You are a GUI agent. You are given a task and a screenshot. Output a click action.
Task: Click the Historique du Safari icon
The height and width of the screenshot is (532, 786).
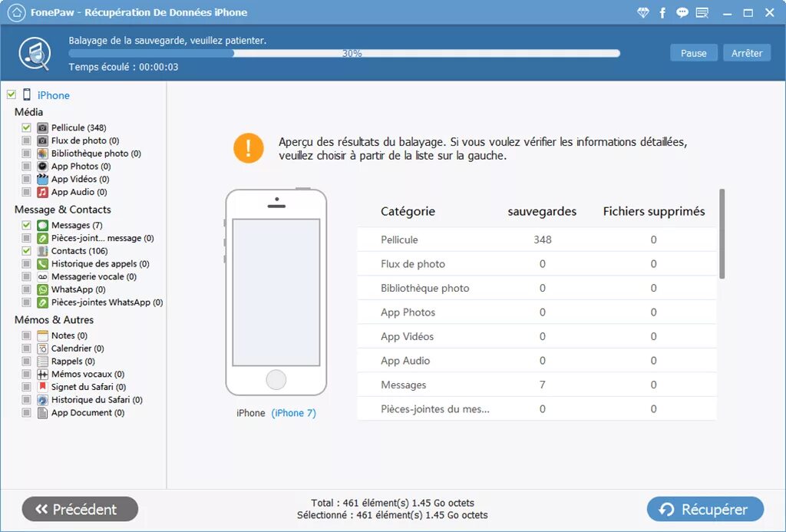(43, 400)
